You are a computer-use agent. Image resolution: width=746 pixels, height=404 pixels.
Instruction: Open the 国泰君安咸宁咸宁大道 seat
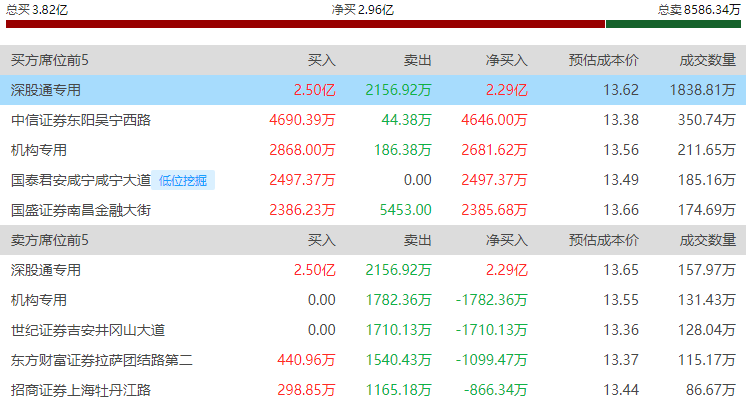click(x=81, y=180)
